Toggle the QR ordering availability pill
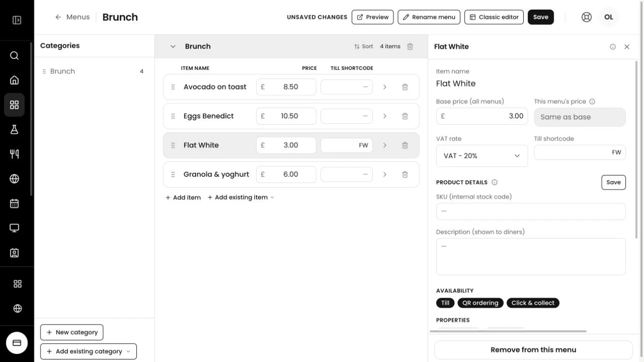This screenshot has height=362, width=644. point(480,303)
